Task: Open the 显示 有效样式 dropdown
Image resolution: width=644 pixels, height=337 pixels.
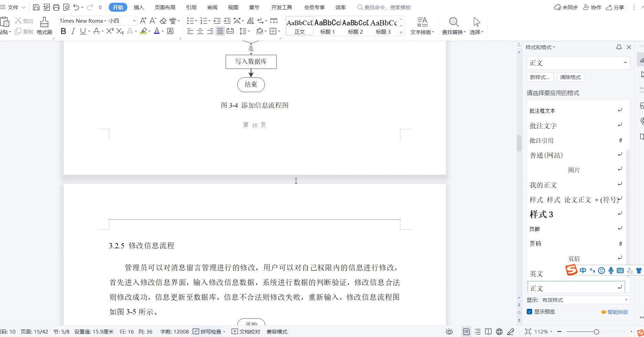Action: click(x=626, y=300)
